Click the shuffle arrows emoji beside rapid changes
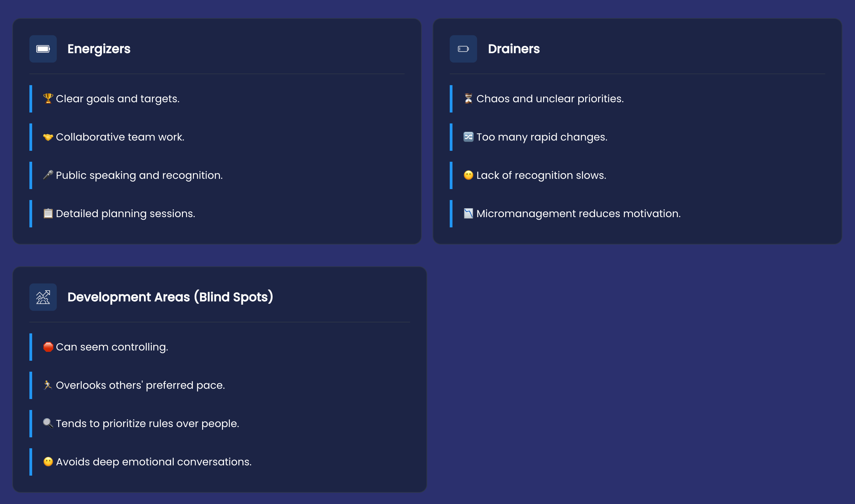 (468, 137)
